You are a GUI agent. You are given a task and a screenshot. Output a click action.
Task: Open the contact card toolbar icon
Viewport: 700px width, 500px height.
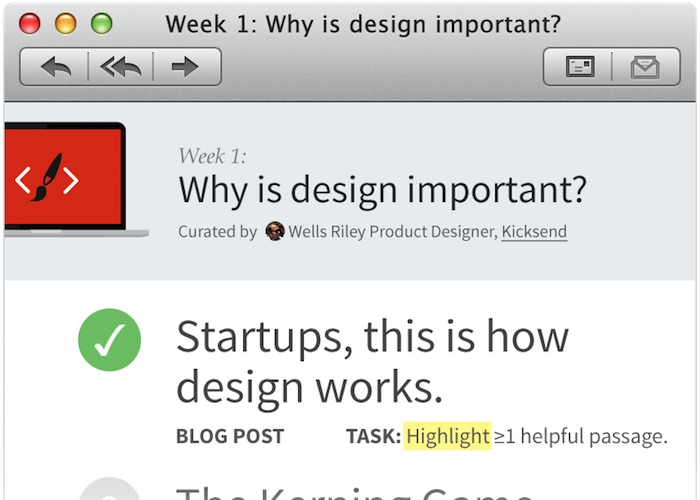tap(580, 67)
